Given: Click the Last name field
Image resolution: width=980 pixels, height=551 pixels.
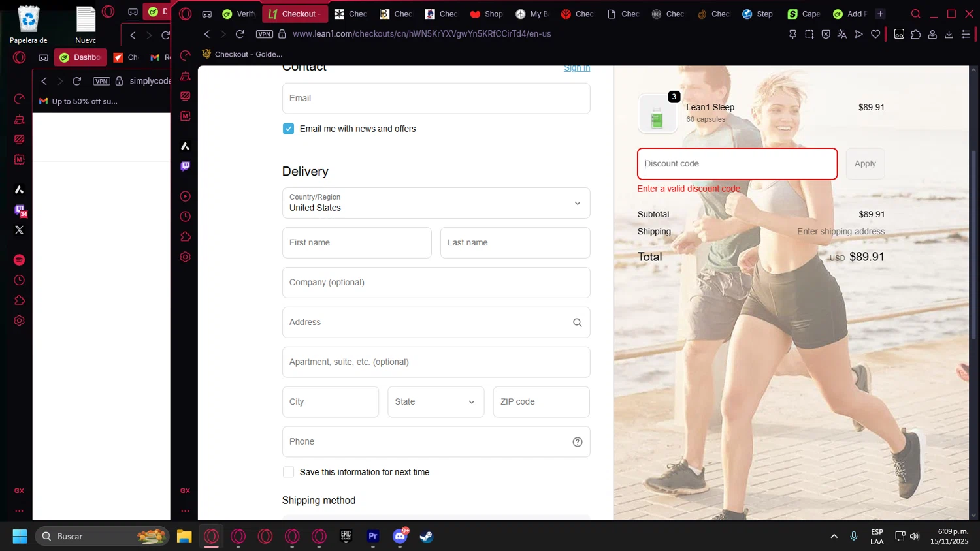Looking at the screenshot, I should click(515, 243).
